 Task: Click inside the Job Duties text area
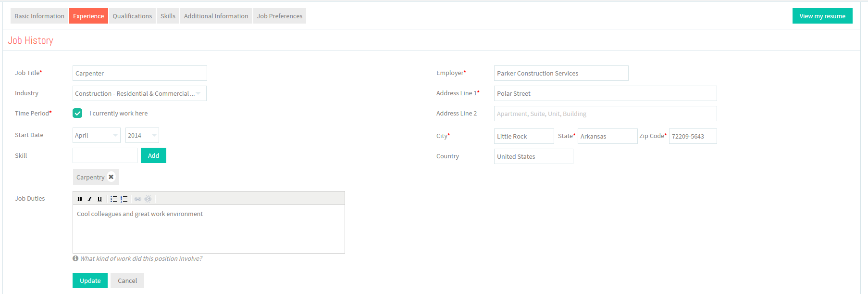tap(209, 229)
